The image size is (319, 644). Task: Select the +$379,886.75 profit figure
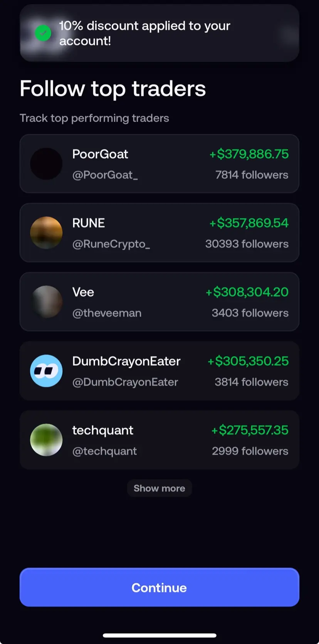point(249,154)
